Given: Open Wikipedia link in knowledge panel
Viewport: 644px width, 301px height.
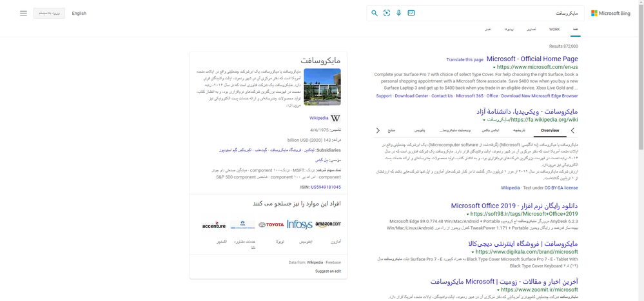Looking at the screenshot, I should [318, 118].
